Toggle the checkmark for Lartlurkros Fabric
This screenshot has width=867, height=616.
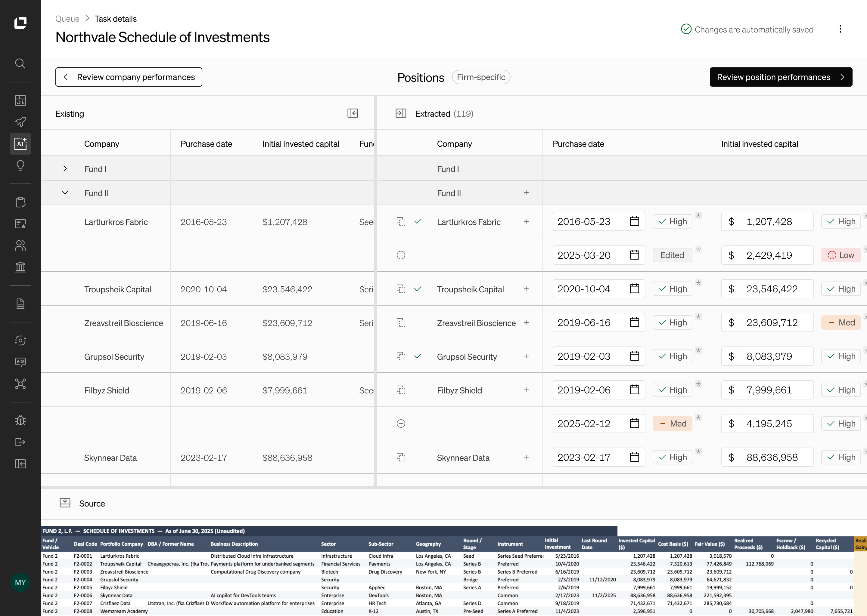tap(418, 221)
